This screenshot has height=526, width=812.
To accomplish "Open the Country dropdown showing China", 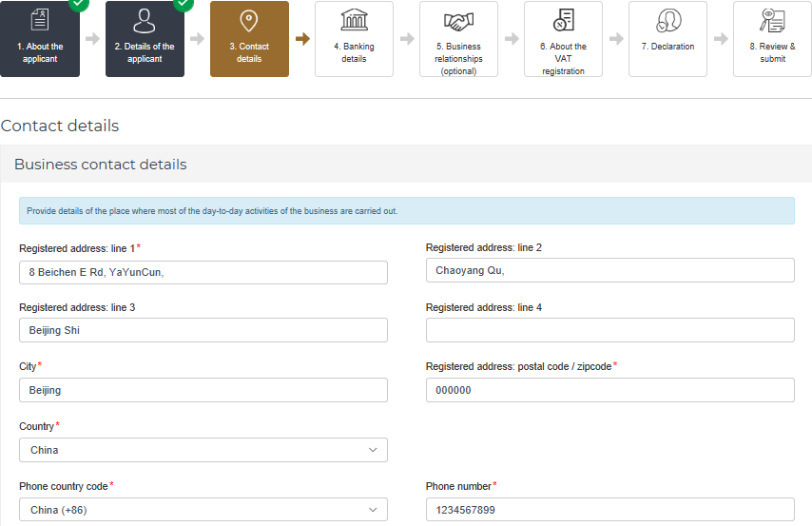I will pyautogui.click(x=203, y=450).
